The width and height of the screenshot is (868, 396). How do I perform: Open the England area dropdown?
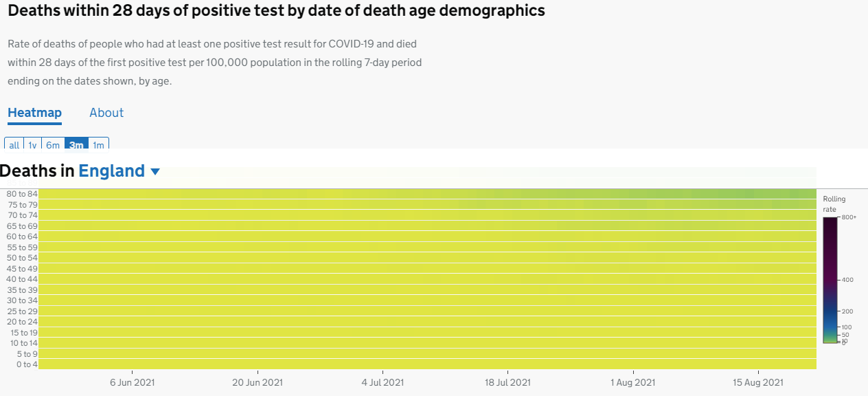(112, 171)
